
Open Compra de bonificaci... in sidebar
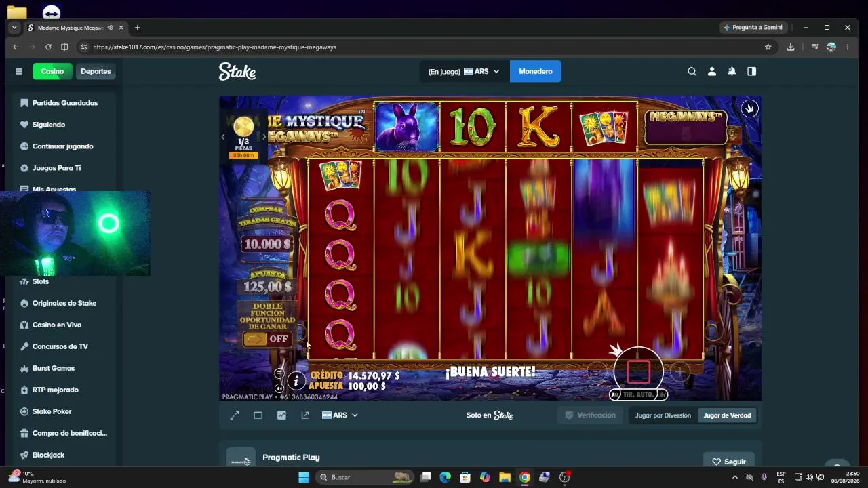pos(64,433)
